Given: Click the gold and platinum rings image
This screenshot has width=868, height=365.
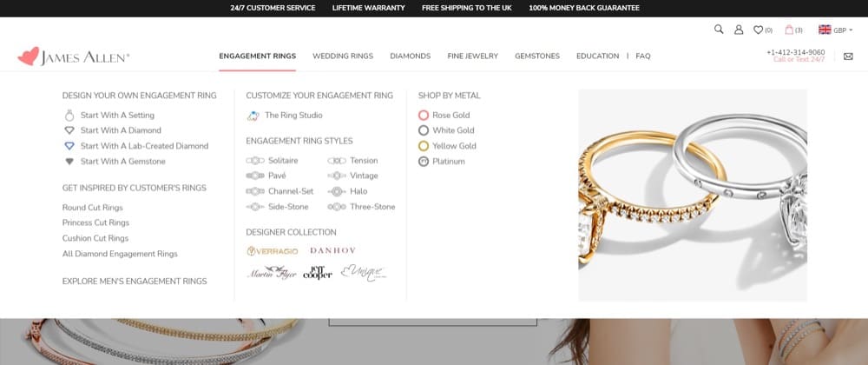Looking at the screenshot, I should [x=693, y=195].
